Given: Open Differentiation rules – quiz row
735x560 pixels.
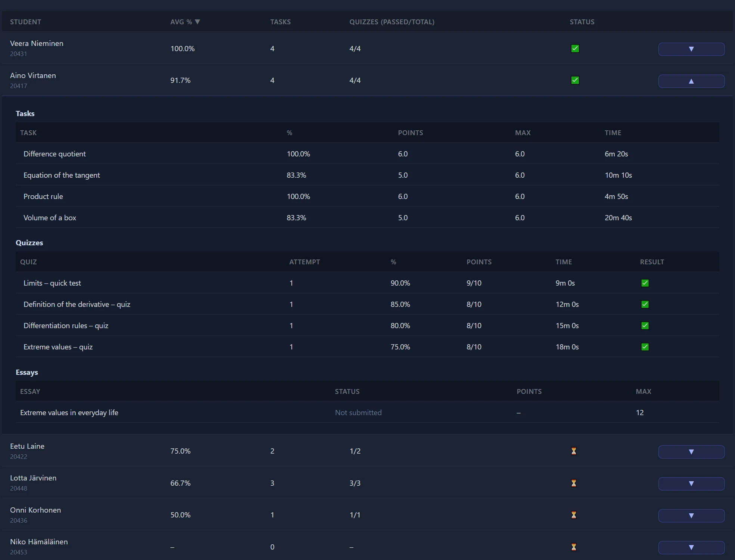Looking at the screenshot, I should (367, 326).
